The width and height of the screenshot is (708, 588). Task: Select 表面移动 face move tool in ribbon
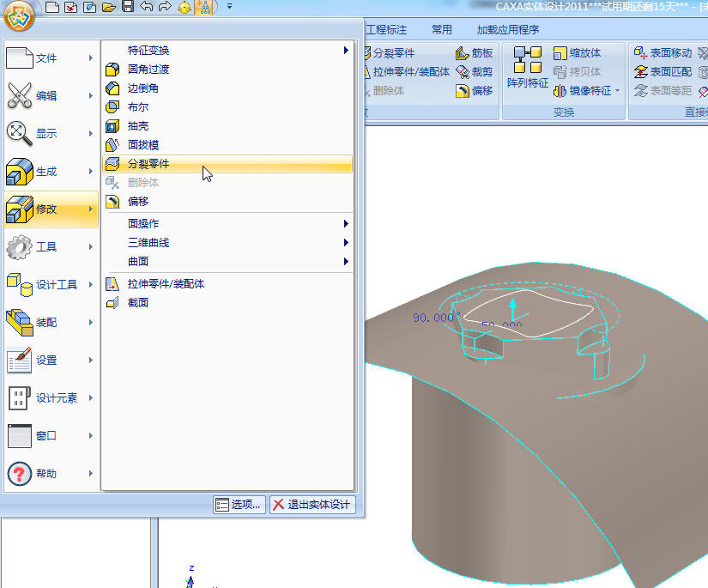(x=663, y=53)
